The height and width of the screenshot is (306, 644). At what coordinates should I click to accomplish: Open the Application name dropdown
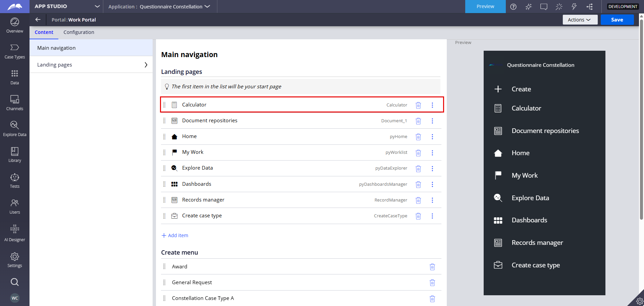(x=207, y=6)
